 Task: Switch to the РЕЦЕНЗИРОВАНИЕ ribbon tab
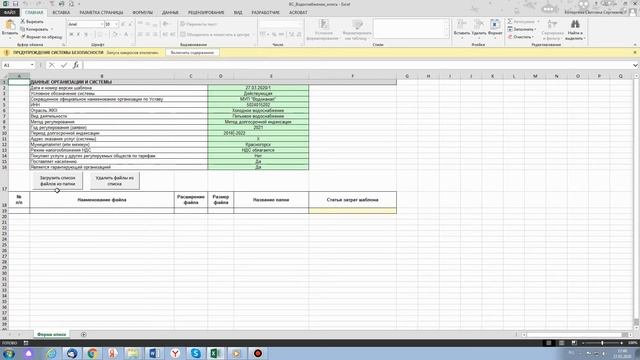[x=206, y=12]
